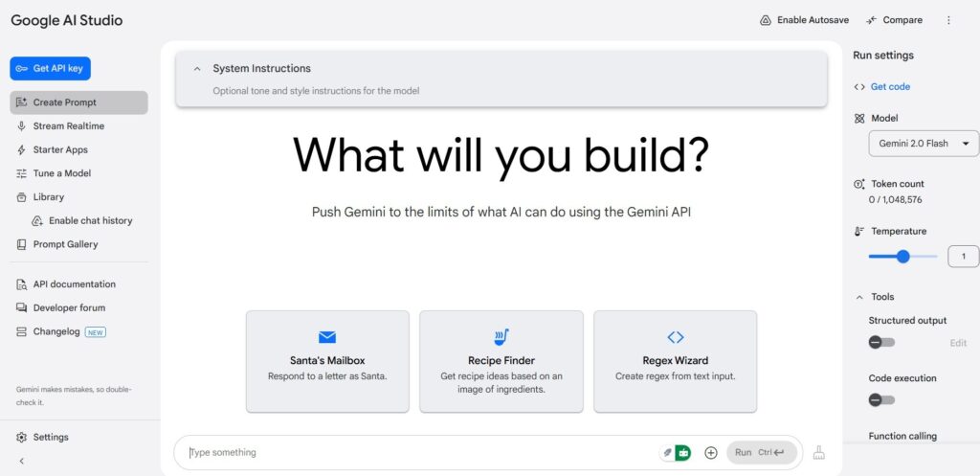Click the Google AI Studio logo text
Screen dimensions: 980x476
pyautogui.click(x=67, y=21)
